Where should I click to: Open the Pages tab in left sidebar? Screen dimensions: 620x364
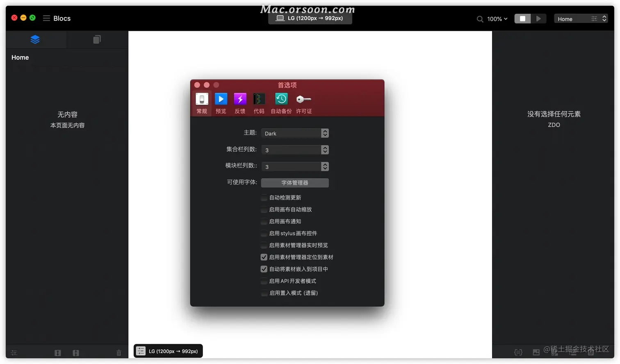pos(97,40)
